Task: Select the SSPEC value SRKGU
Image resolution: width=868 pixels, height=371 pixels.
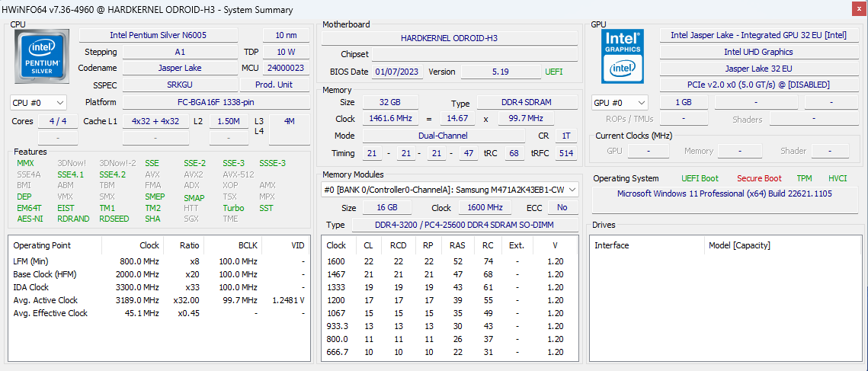Action: point(180,85)
